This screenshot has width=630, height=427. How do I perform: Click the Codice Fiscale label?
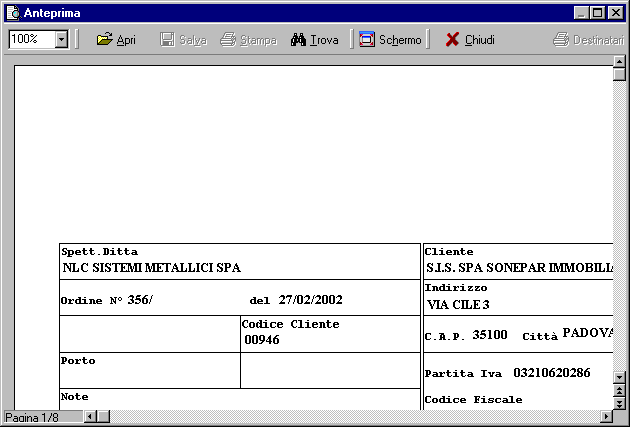pyautogui.click(x=473, y=399)
